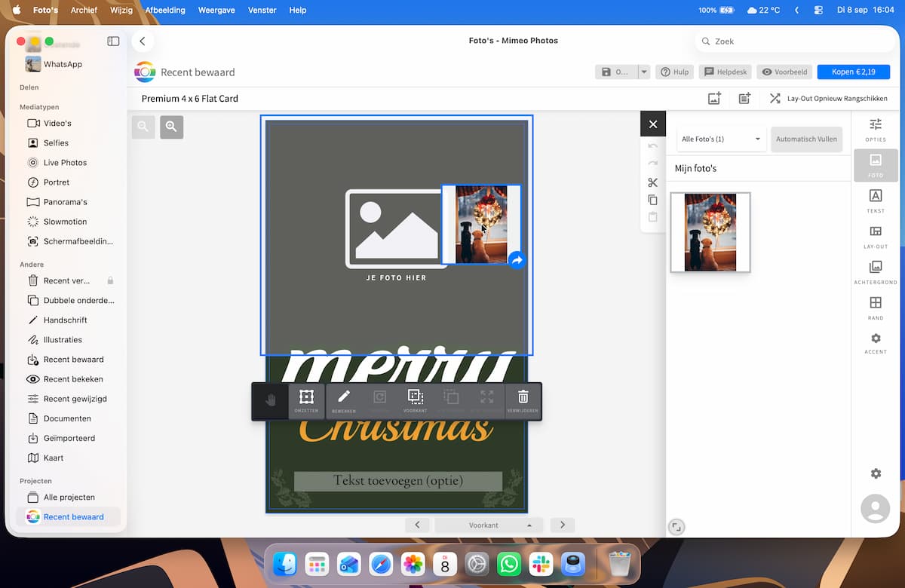This screenshot has height=588, width=905.
Task: Open the user account avatar
Action: [x=876, y=508]
